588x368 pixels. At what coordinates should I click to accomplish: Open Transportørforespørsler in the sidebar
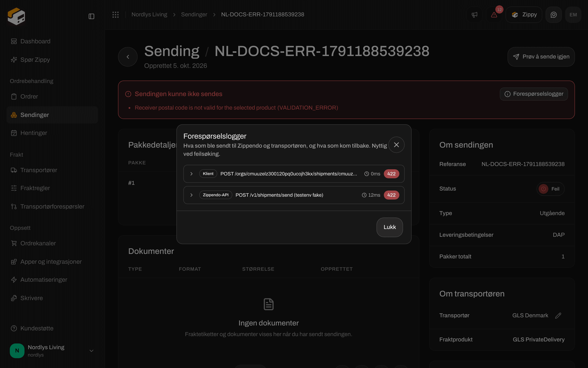tap(52, 206)
